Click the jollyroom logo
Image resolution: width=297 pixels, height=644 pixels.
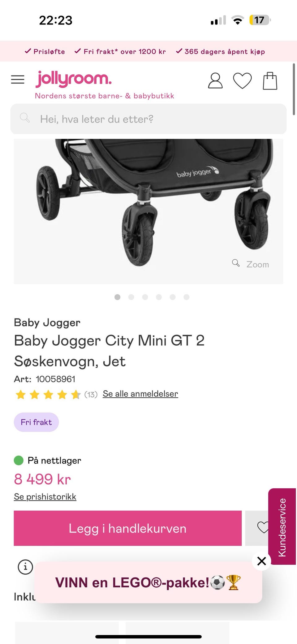[74, 79]
